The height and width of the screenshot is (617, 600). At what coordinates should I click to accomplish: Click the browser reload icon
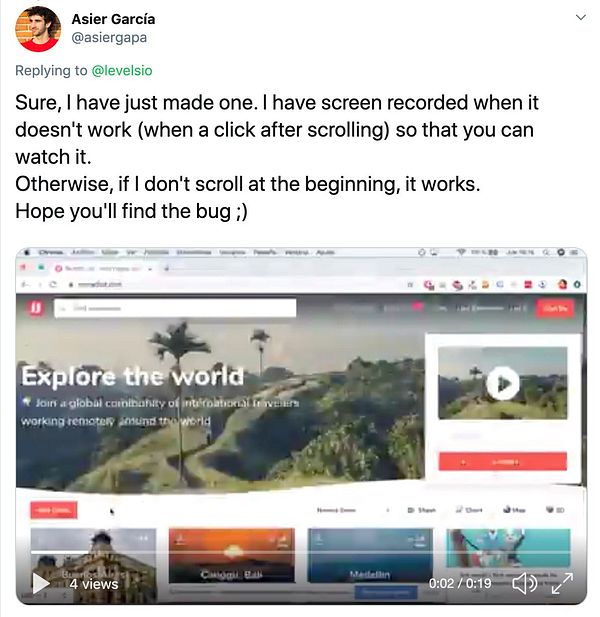coord(53,284)
